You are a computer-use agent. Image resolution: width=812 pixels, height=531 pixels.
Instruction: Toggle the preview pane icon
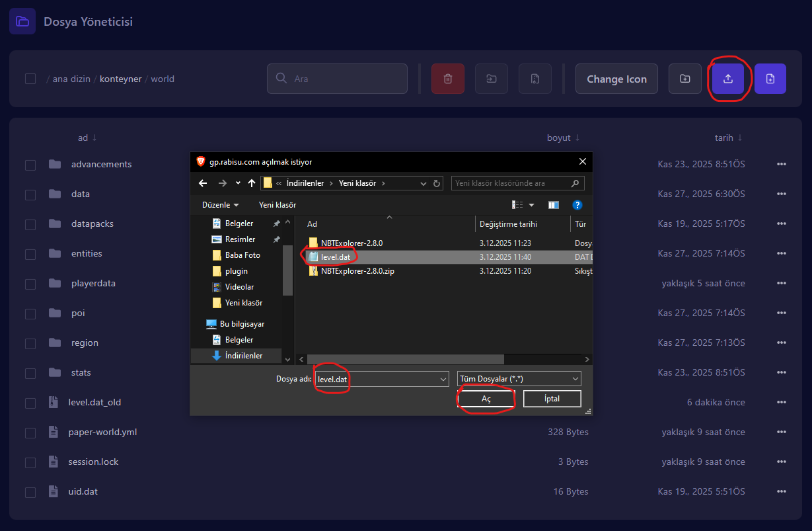pyautogui.click(x=554, y=205)
